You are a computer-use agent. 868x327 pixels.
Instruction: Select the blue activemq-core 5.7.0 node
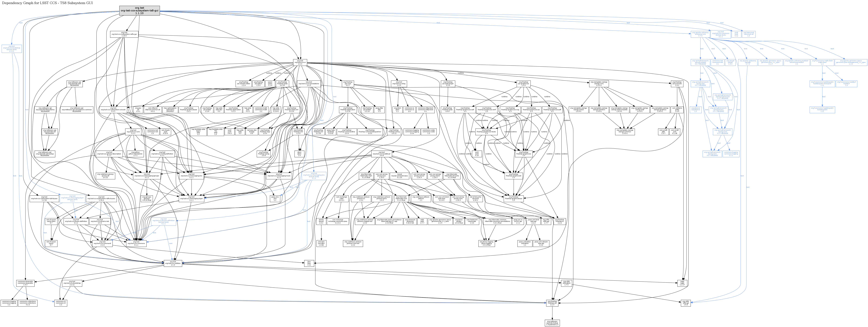point(700,34)
